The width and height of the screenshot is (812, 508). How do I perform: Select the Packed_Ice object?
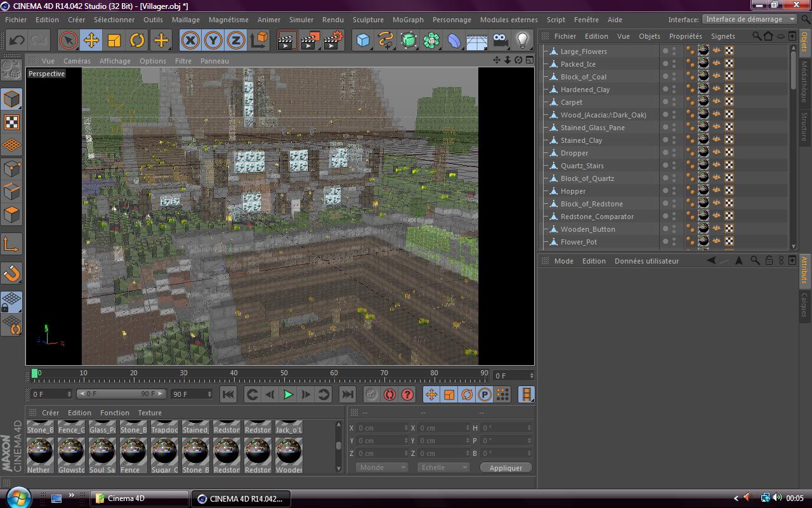[578, 64]
